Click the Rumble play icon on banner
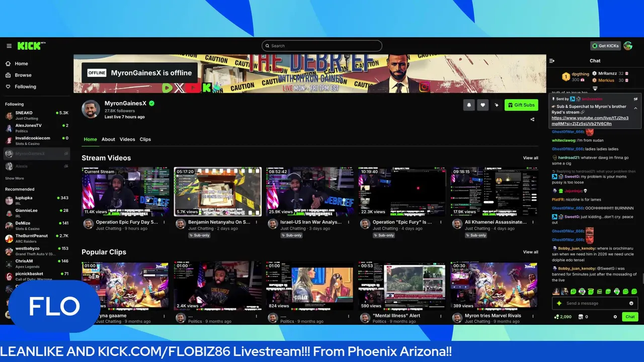 (x=168, y=88)
